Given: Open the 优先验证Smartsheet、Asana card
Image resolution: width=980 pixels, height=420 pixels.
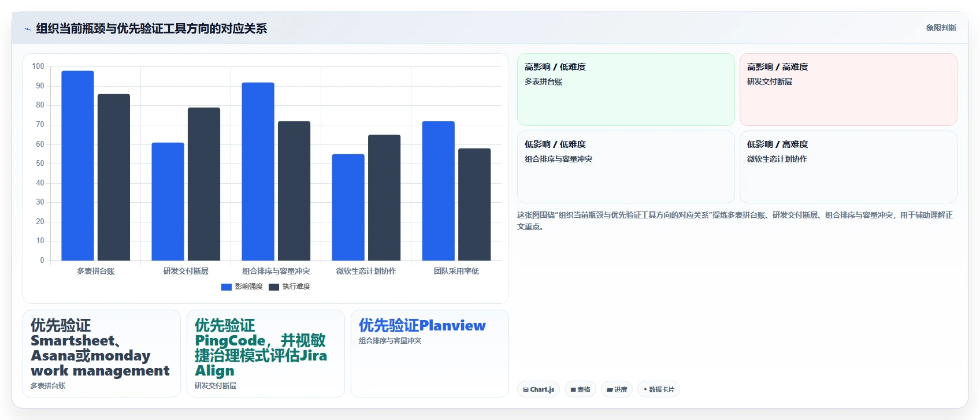Looking at the screenshot, I should click(x=102, y=354).
